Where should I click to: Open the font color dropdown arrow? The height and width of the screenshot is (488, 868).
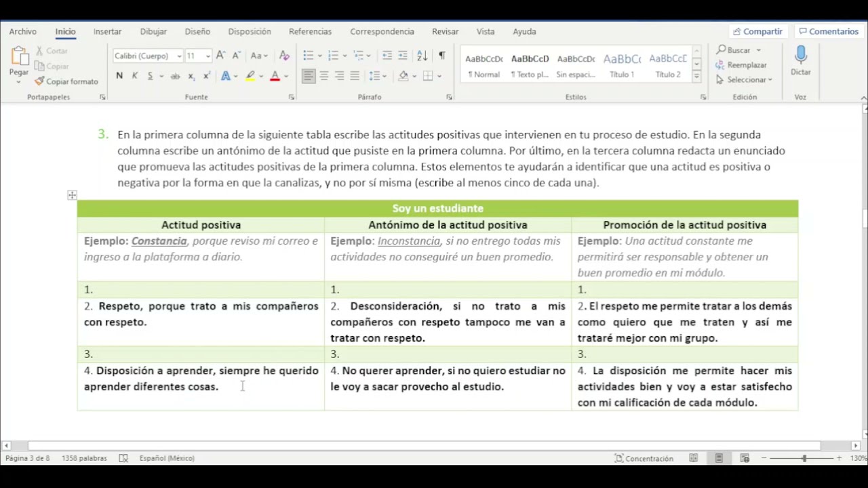coord(285,77)
